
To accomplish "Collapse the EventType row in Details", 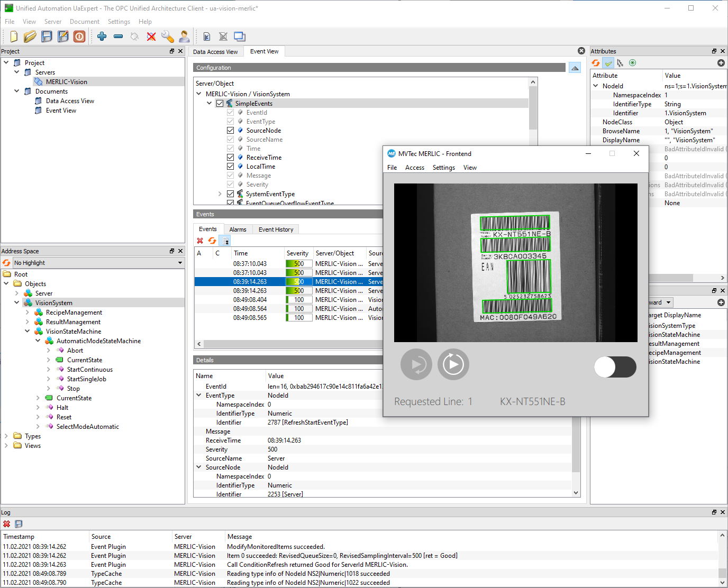I will [x=199, y=396].
